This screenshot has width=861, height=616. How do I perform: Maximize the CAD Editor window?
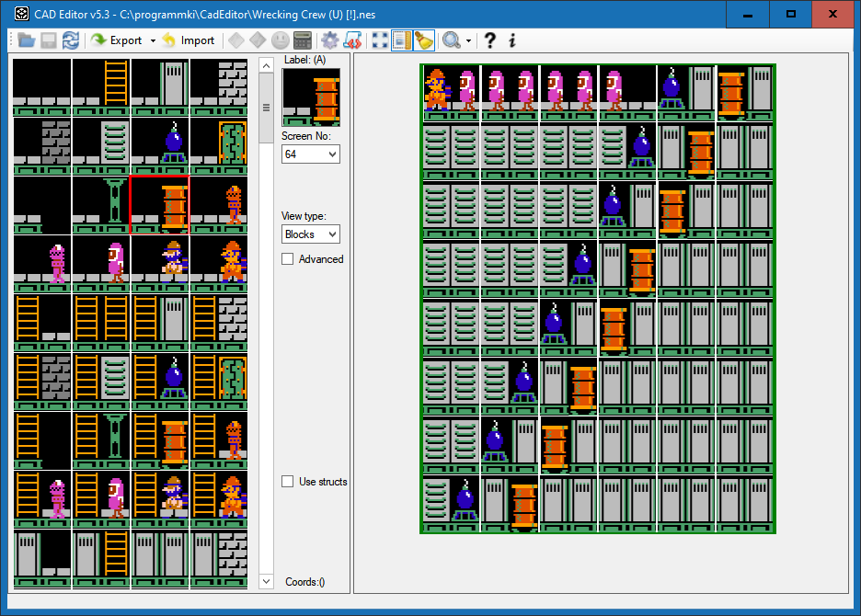click(x=791, y=15)
